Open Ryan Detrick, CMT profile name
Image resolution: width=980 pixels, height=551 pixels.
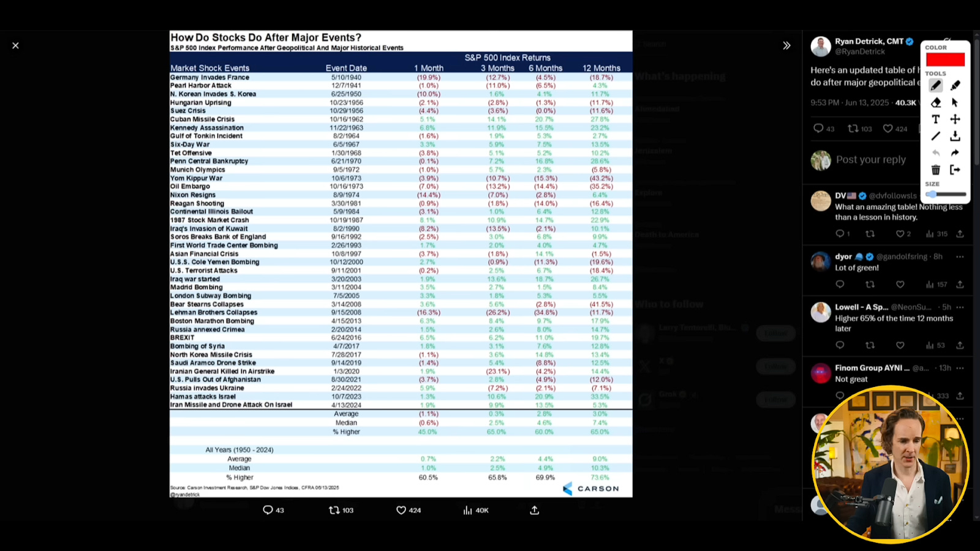869,42
